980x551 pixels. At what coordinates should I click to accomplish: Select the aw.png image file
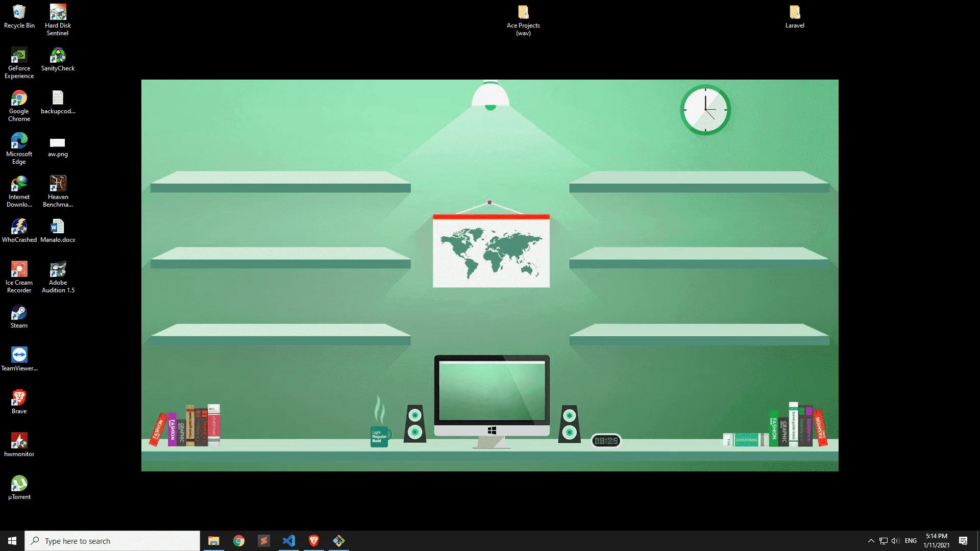[58, 145]
